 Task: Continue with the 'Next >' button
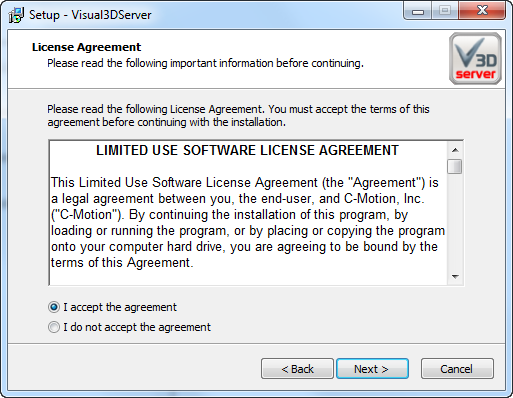[372, 369]
